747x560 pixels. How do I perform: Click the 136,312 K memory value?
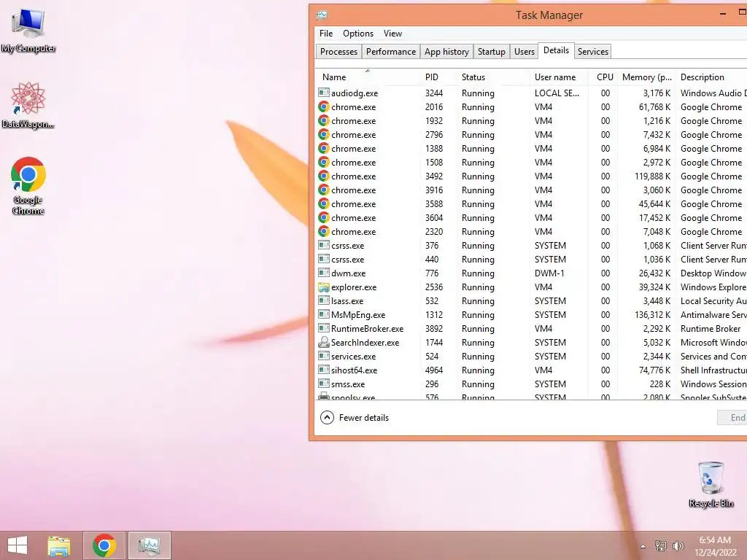coord(652,315)
